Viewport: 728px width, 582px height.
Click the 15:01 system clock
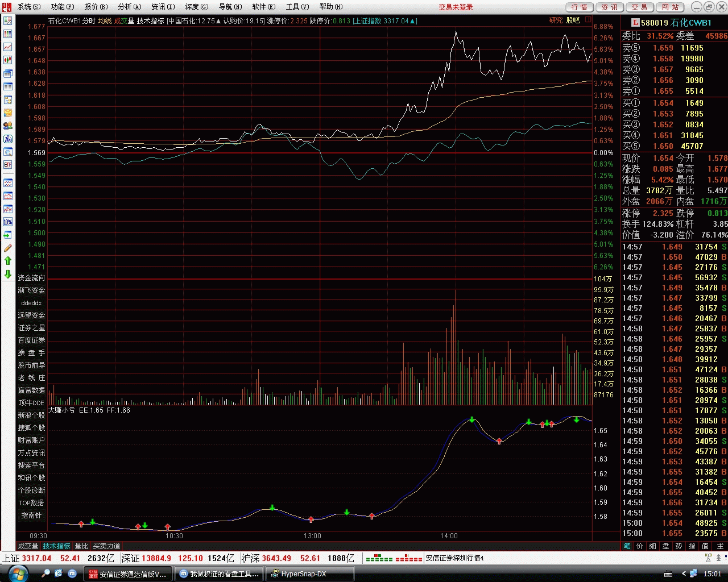pyautogui.click(x=712, y=574)
